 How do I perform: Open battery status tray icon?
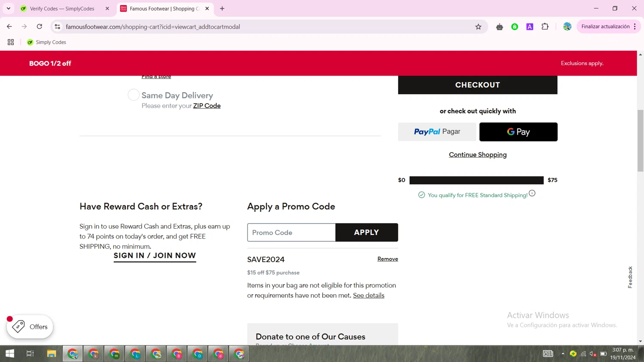pos(603,354)
